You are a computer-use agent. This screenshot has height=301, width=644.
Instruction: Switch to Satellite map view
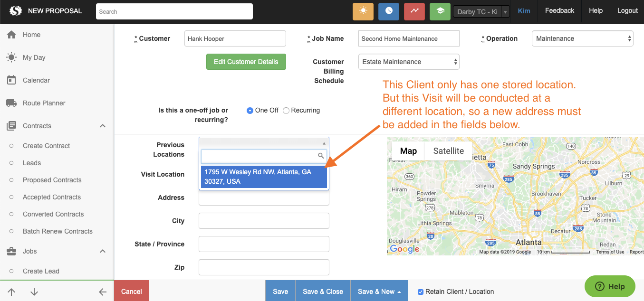click(x=448, y=150)
